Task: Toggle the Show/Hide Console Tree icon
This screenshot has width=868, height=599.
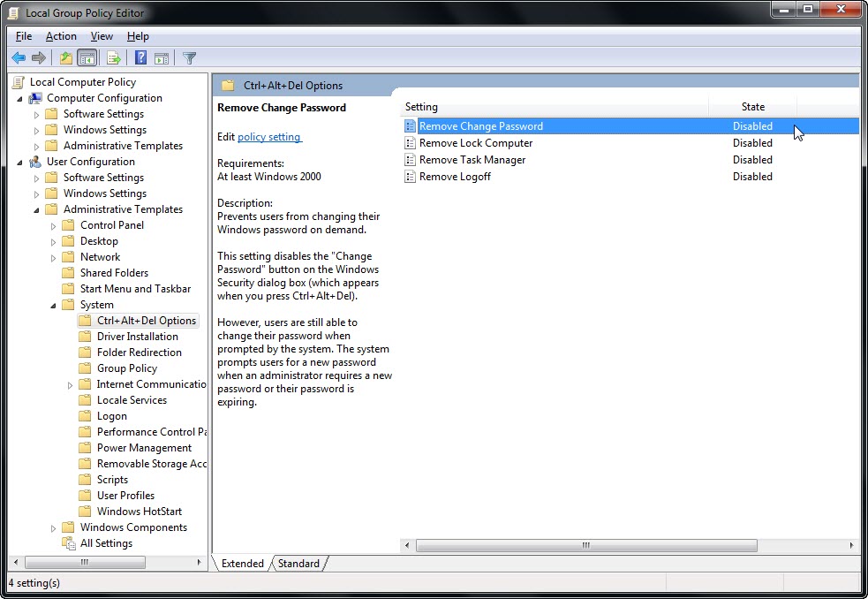Action: (x=87, y=57)
